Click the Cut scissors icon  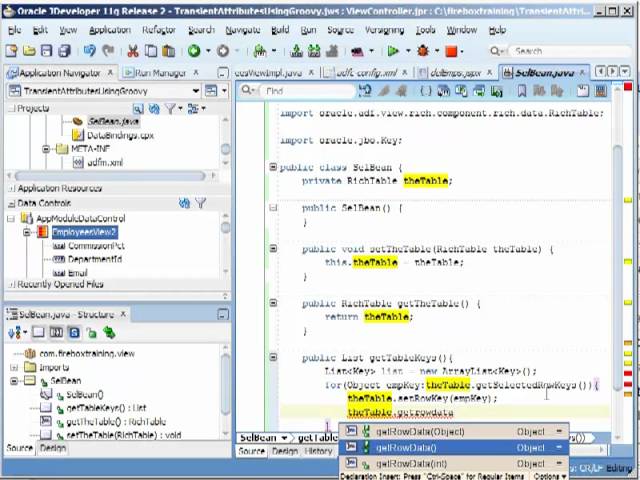click(133, 51)
